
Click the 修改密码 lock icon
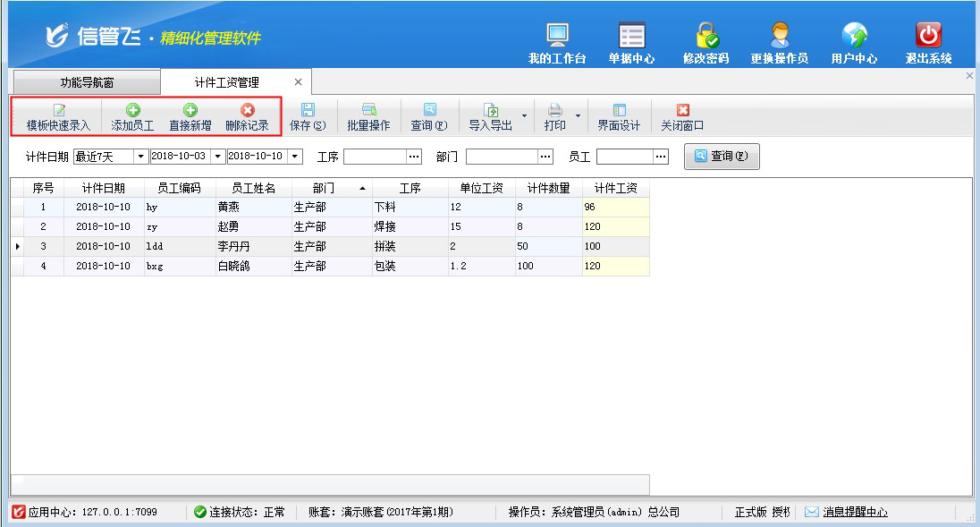pyautogui.click(x=705, y=42)
